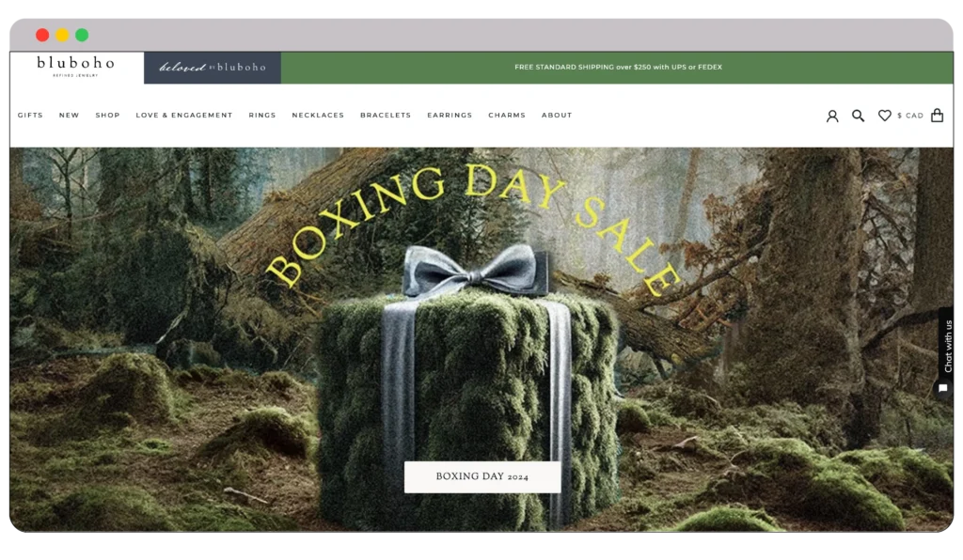Click the Boxing Day 2024 button
This screenshot has width=963, height=560.
pyautogui.click(x=481, y=476)
